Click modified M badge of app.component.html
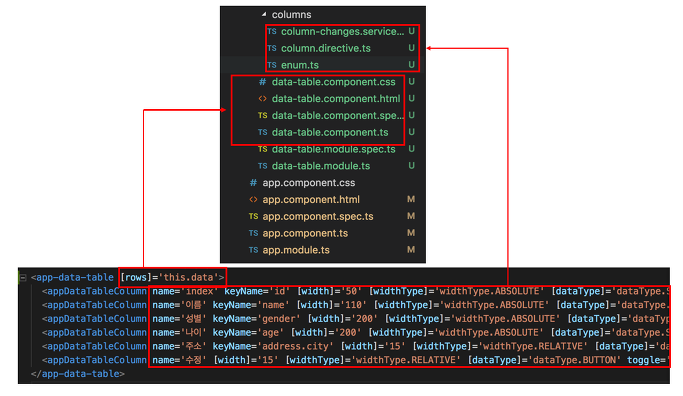683x396 pixels. click(411, 200)
